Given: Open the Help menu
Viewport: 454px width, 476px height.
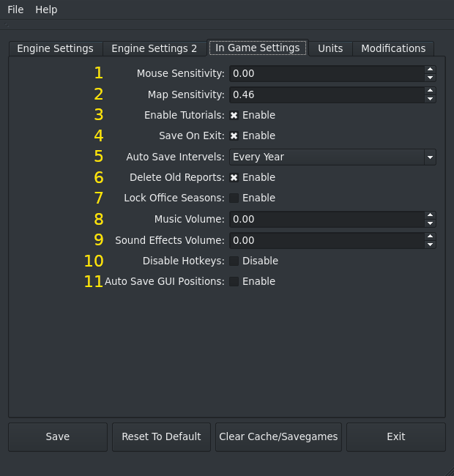Looking at the screenshot, I should tap(46, 10).
